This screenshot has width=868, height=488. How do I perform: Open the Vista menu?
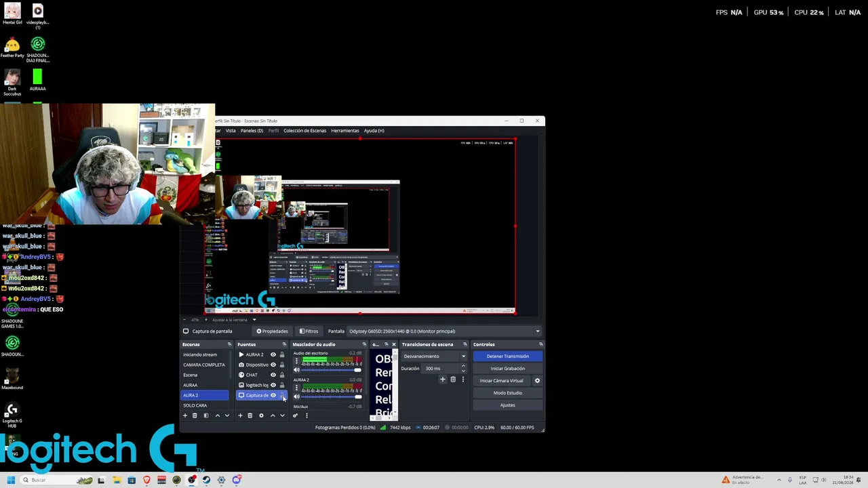tap(231, 131)
